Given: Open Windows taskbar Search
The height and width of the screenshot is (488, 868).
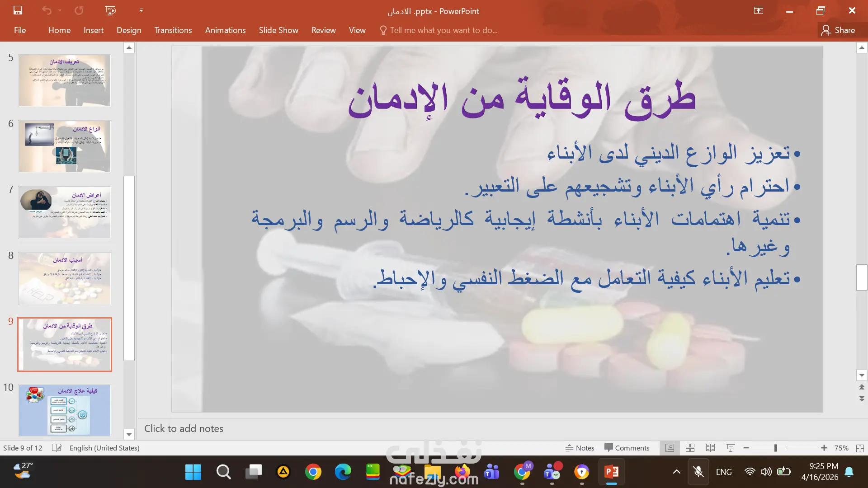Looking at the screenshot, I should (x=223, y=472).
